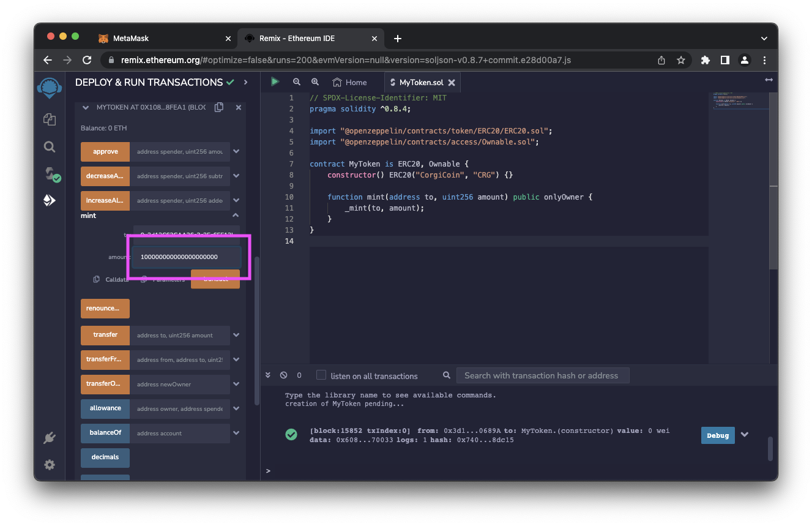Viewport: 812px width, 526px height.
Task: Open the Search in files sidebar icon
Action: click(50, 146)
